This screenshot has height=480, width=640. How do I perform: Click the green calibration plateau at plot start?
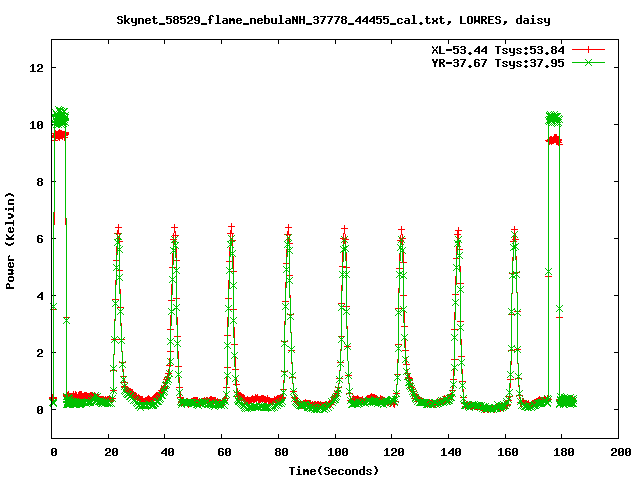60,118
